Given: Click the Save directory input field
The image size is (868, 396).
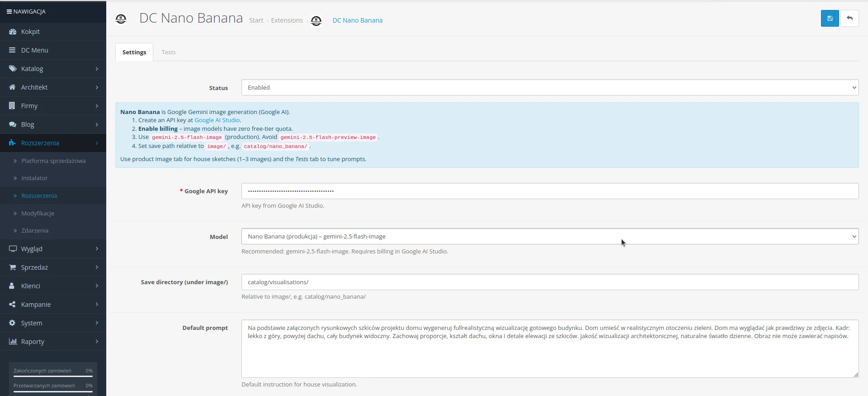Looking at the screenshot, I should 550,282.
